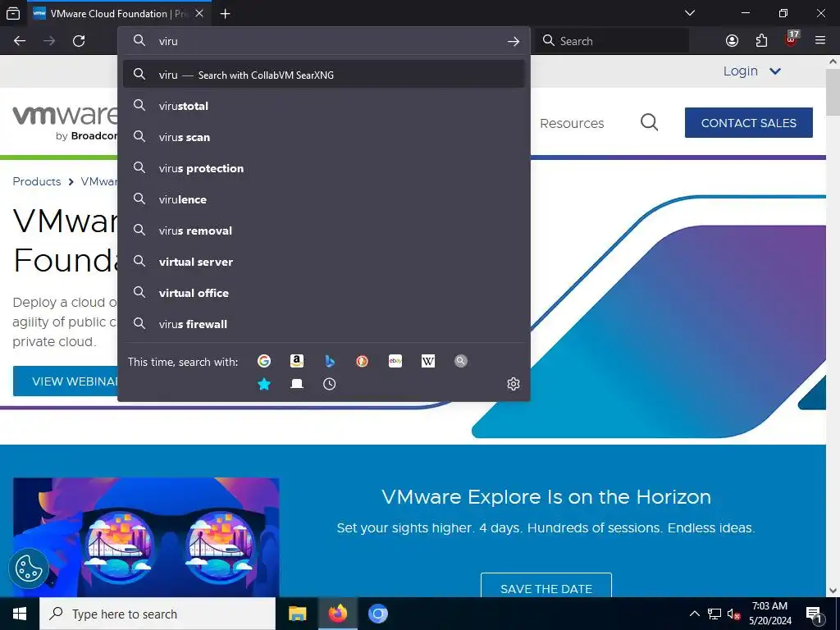The height and width of the screenshot is (630, 840).
Task: Choose the 'virulence' suggestion
Action: point(323,199)
